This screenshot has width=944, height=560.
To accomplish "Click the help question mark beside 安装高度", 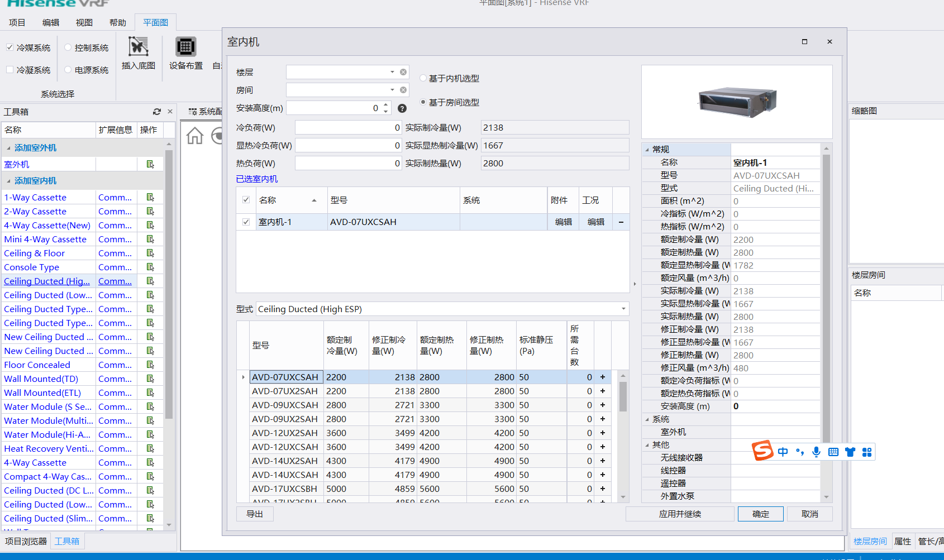I will (x=402, y=108).
